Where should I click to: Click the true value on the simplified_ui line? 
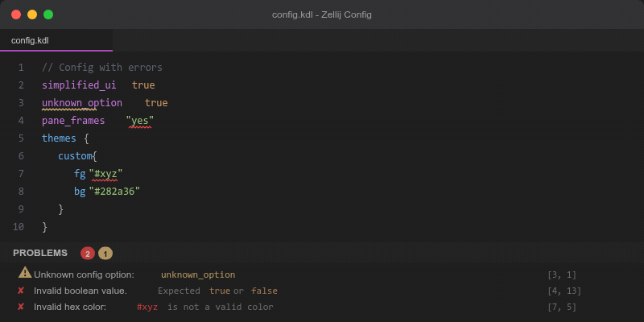tap(143, 85)
